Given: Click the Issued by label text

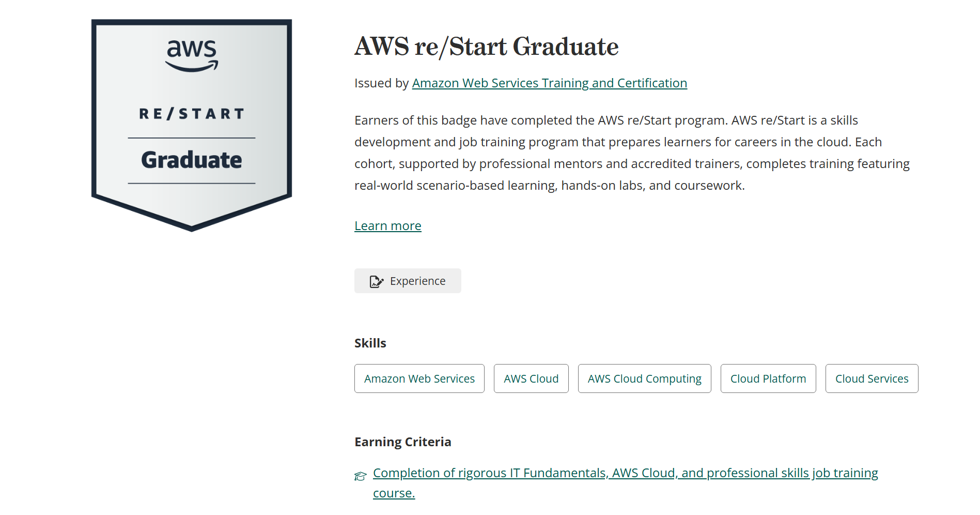Looking at the screenshot, I should pos(381,83).
